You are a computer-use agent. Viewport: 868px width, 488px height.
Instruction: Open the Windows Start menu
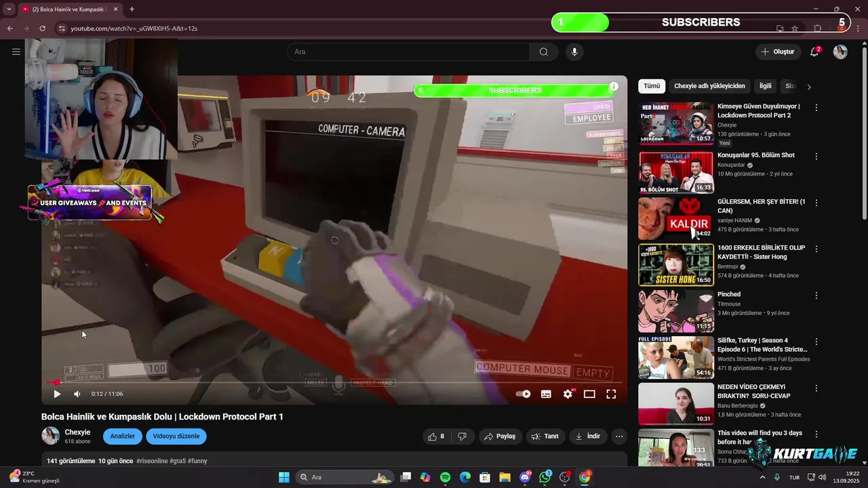284,477
